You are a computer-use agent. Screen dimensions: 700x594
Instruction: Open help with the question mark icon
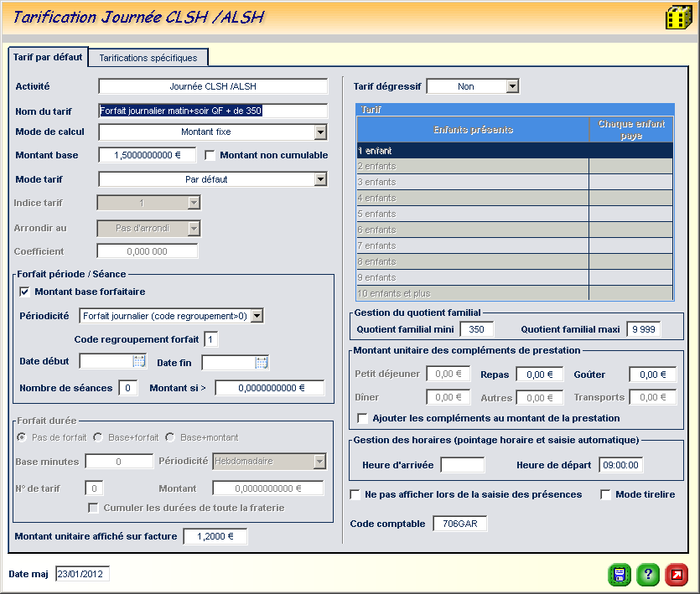[x=648, y=575]
